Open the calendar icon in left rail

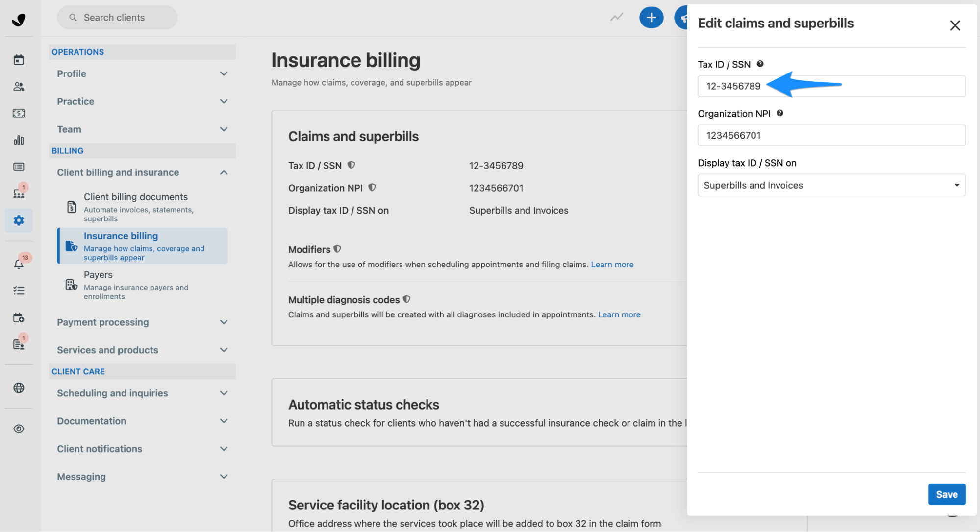[19, 60]
